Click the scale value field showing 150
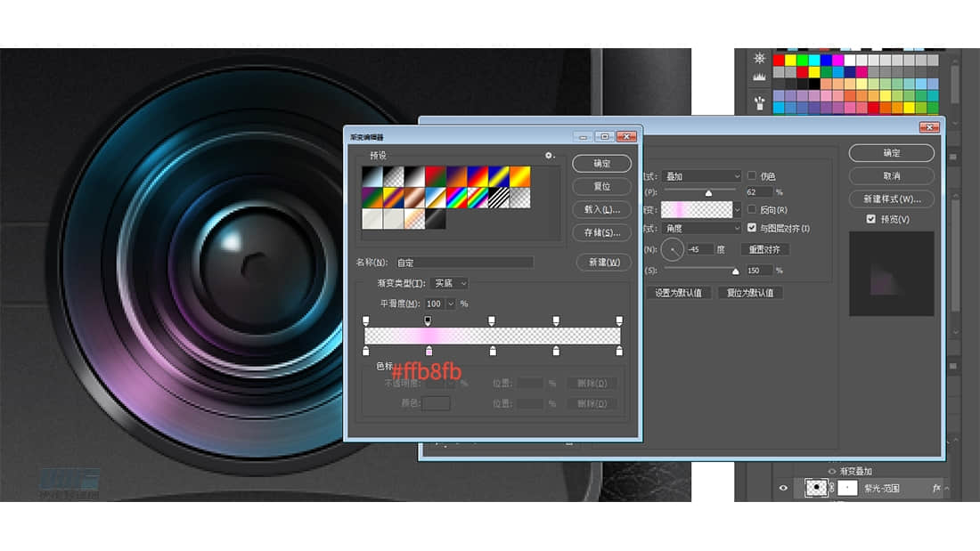The image size is (980, 551). click(x=759, y=271)
